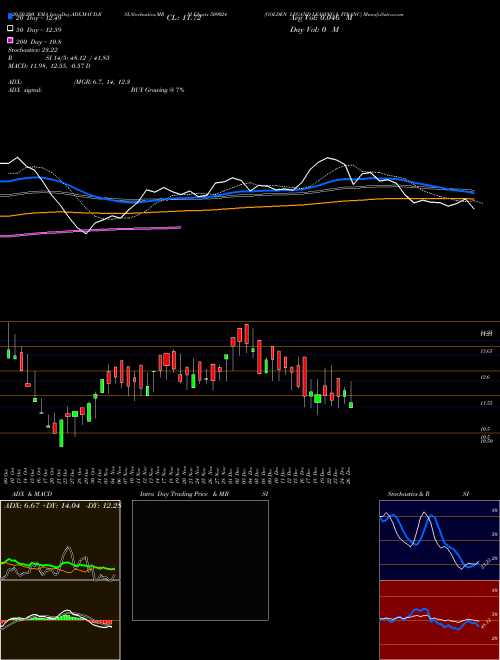Click the highest red candlestick in early December
Image resolution: width=500 pixels, height=660 pixels.
click(x=247, y=333)
